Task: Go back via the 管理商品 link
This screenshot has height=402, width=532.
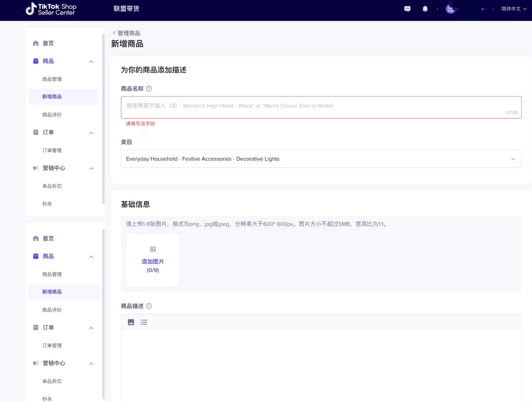Action: [129, 33]
